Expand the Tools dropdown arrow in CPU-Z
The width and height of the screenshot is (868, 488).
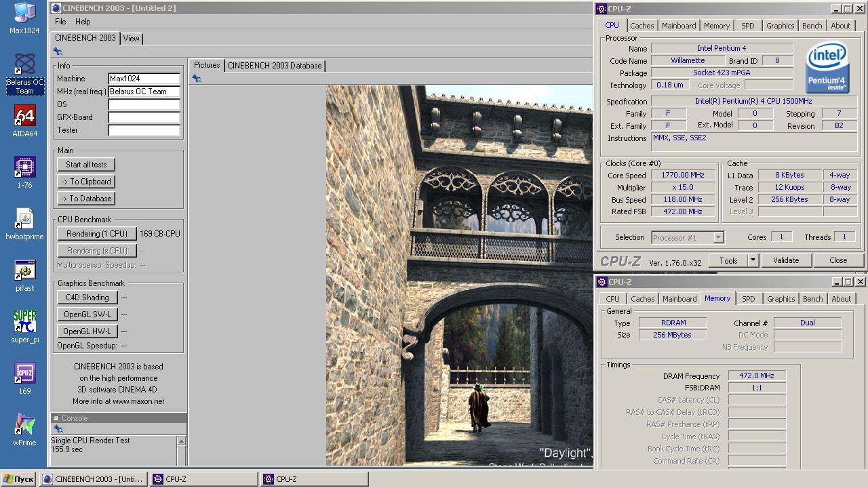pos(753,260)
